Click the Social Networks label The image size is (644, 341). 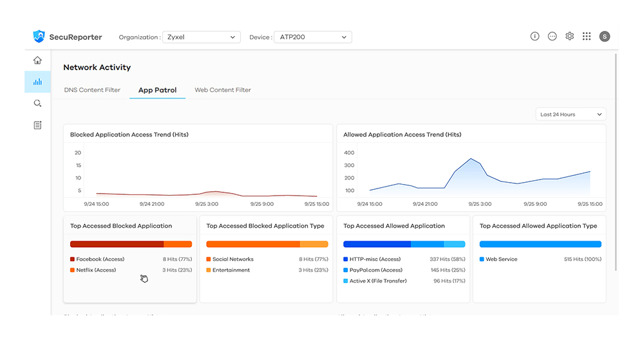click(x=233, y=259)
